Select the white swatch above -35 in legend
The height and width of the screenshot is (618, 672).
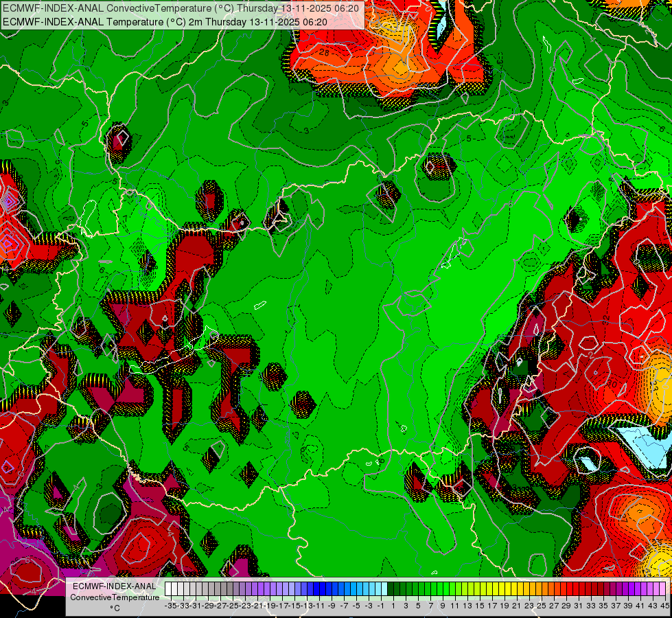coord(168,589)
